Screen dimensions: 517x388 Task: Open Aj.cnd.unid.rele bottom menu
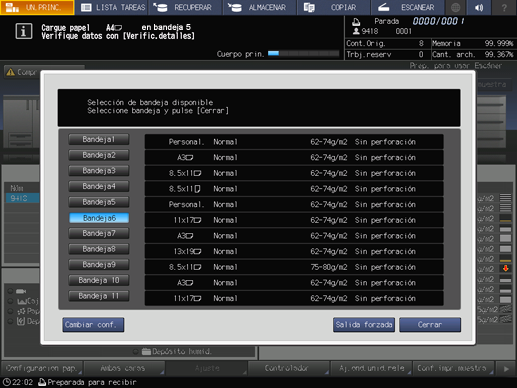coord(371,368)
